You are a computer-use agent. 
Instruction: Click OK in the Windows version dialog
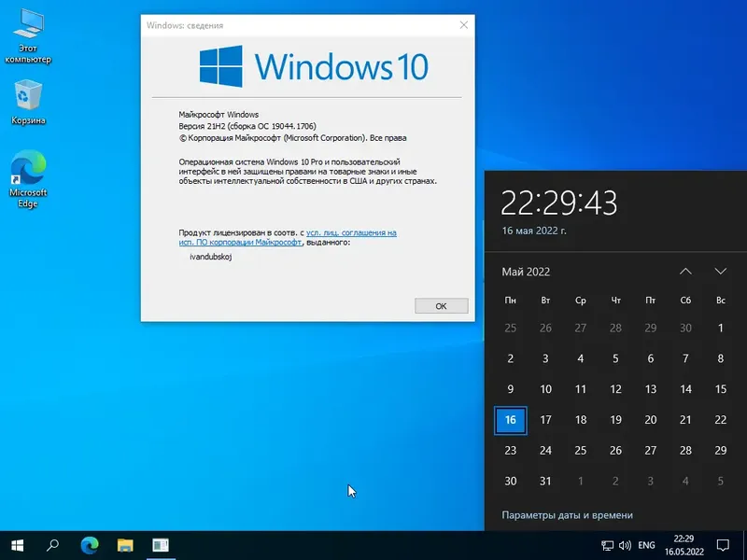[x=440, y=306]
